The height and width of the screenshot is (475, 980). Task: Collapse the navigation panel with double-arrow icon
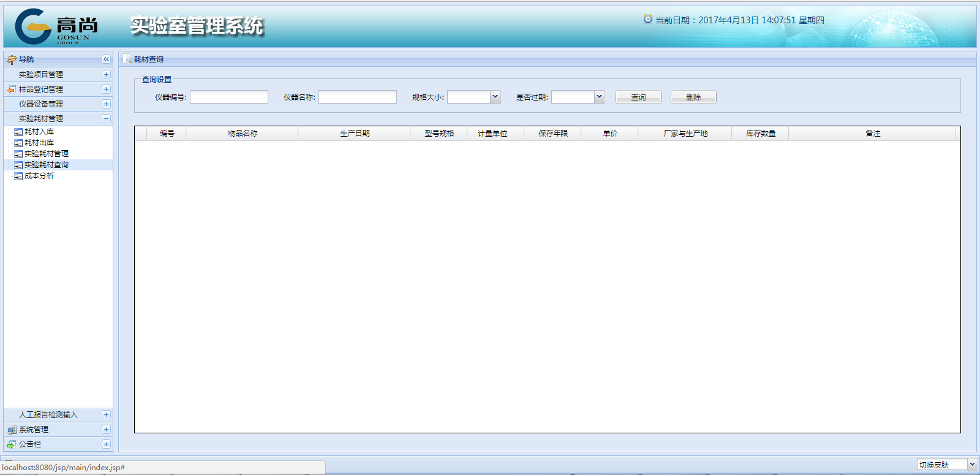pyautogui.click(x=106, y=59)
